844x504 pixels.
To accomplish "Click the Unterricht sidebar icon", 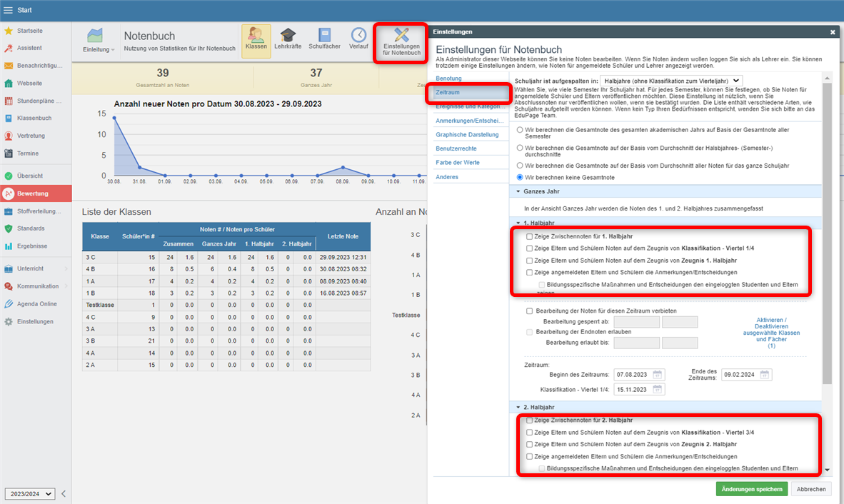I will pos(9,268).
